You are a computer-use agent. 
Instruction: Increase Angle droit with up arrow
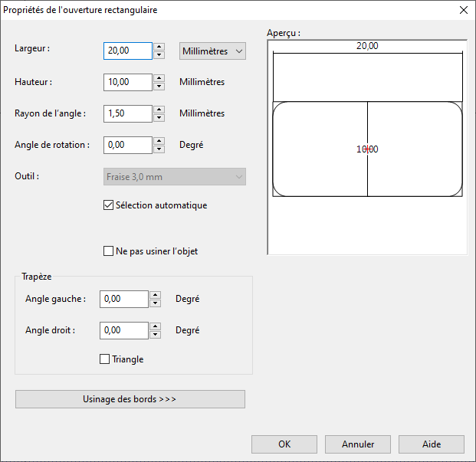155,326
